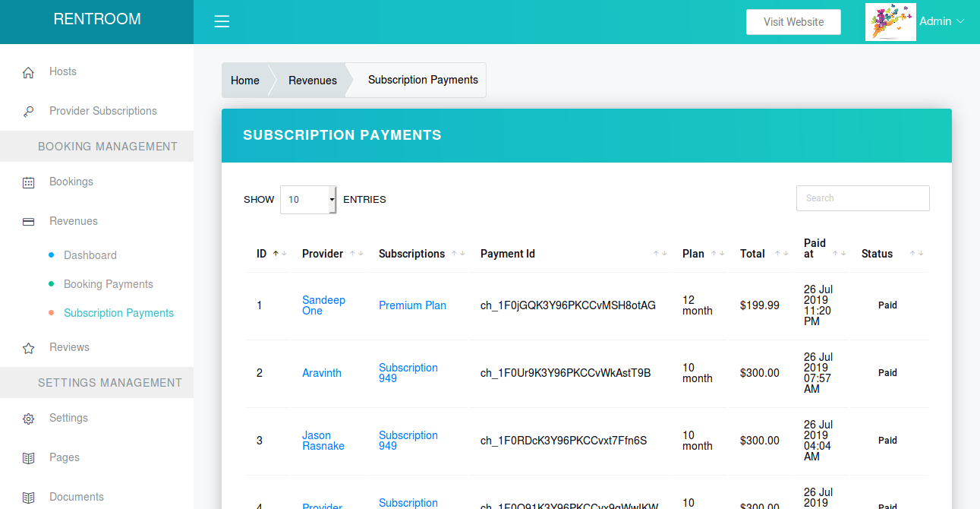Click paid date 26 Jul 2019 04:04 AM

coord(818,441)
